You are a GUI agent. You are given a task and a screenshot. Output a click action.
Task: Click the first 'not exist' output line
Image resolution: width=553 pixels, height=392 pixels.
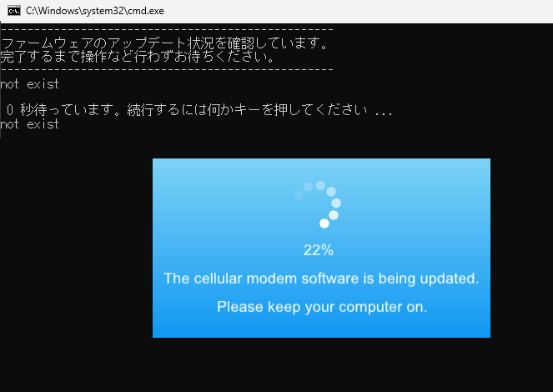click(x=30, y=84)
